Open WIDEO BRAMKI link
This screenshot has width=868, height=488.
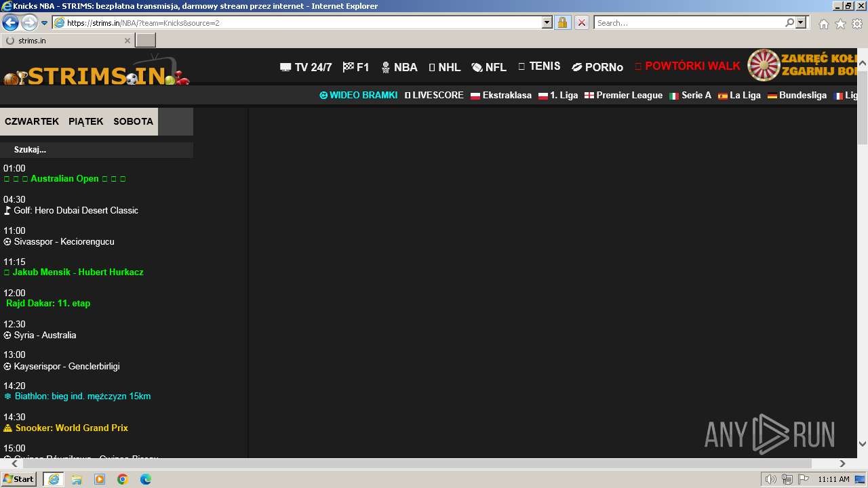(x=359, y=96)
